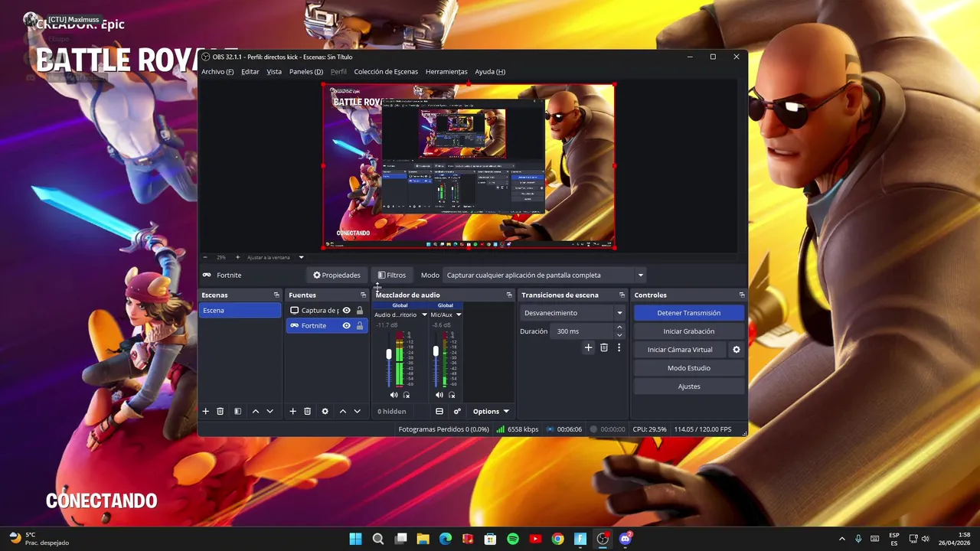Open Spotify from the taskbar

click(513, 539)
